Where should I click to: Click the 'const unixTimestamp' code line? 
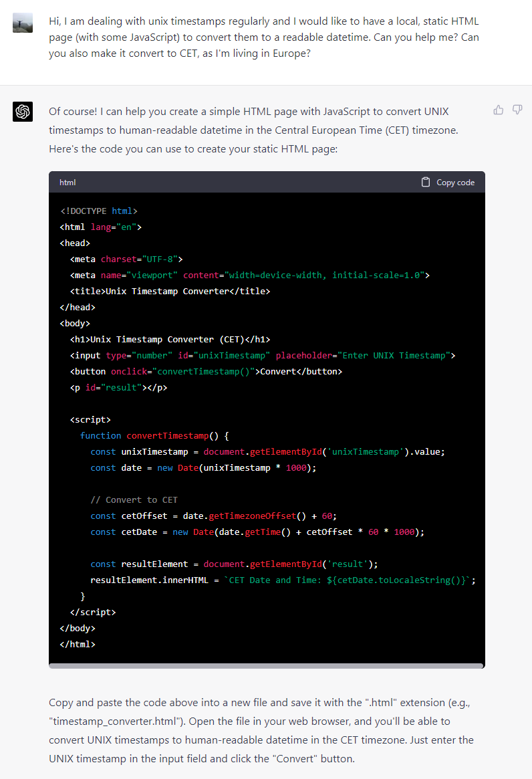point(268,452)
